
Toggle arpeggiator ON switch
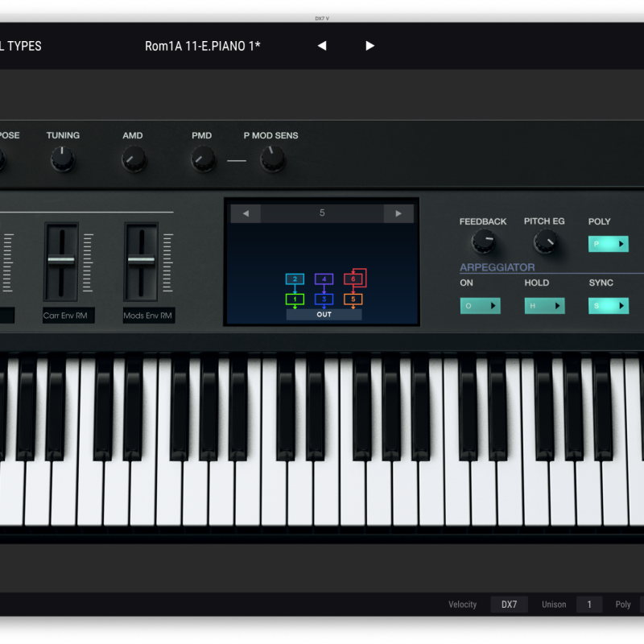coord(480,306)
